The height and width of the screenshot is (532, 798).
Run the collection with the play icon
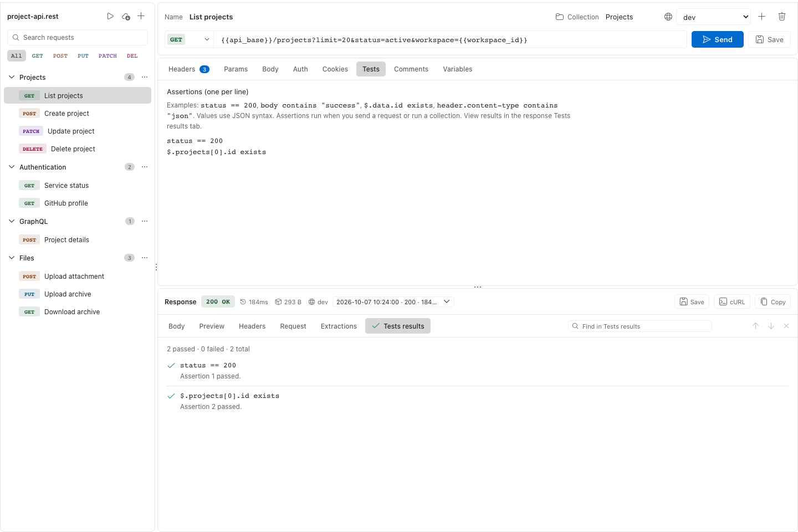coord(110,16)
